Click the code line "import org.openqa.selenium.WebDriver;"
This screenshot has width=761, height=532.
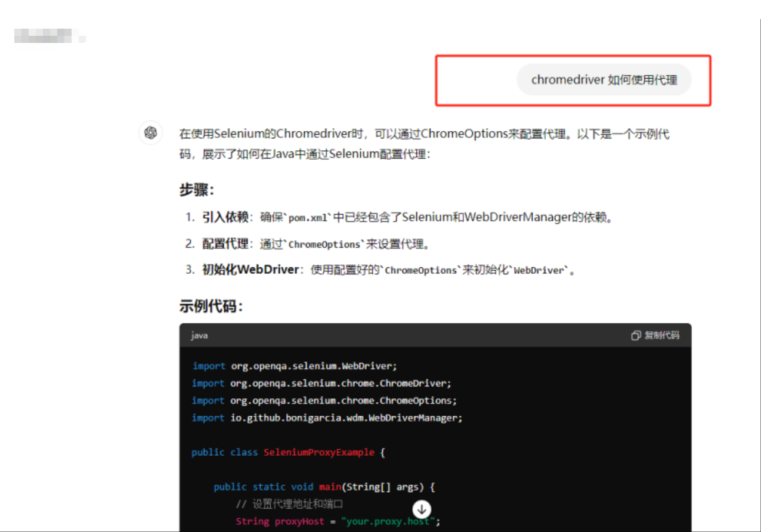point(295,366)
